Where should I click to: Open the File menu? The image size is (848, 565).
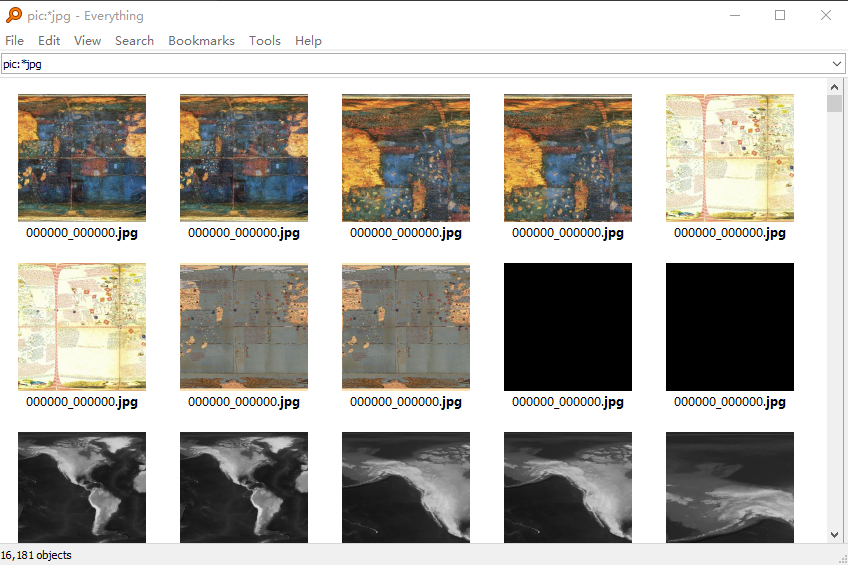15,41
